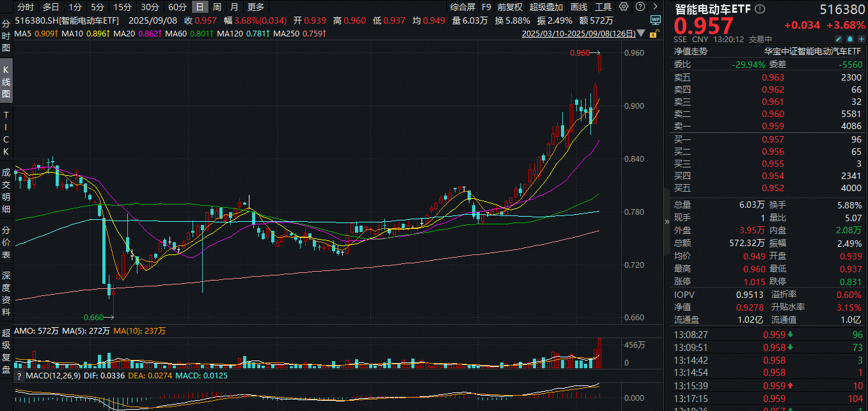Open the settings gear icon in the toolbar
This screenshot has width=868, height=411.
tap(624, 7)
